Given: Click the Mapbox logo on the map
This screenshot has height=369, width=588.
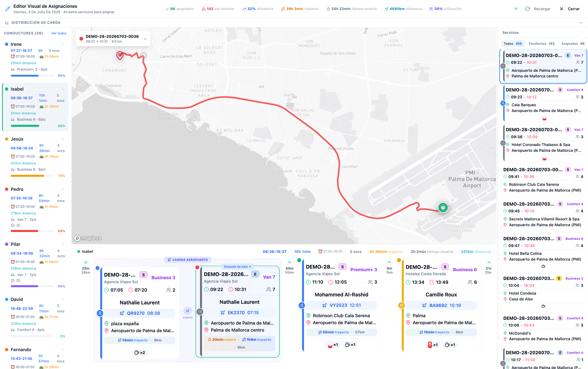Looking at the screenshot, I should point(88,238).
